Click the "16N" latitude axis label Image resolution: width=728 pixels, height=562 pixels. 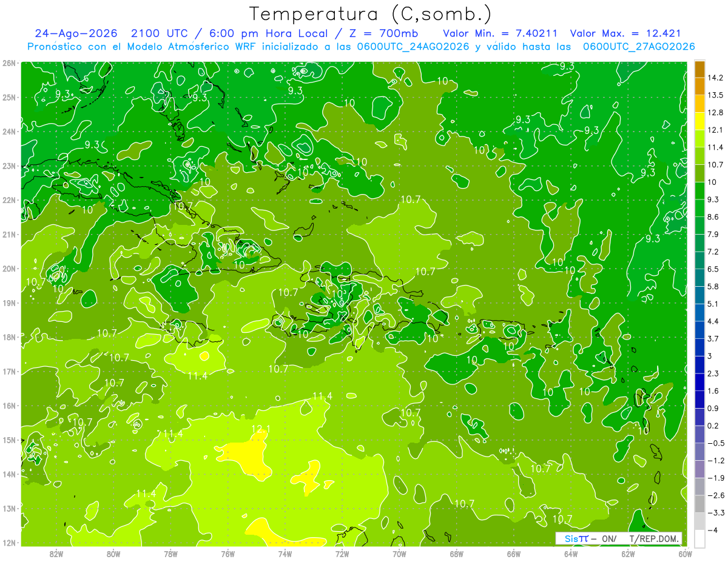tap(8, 406)
